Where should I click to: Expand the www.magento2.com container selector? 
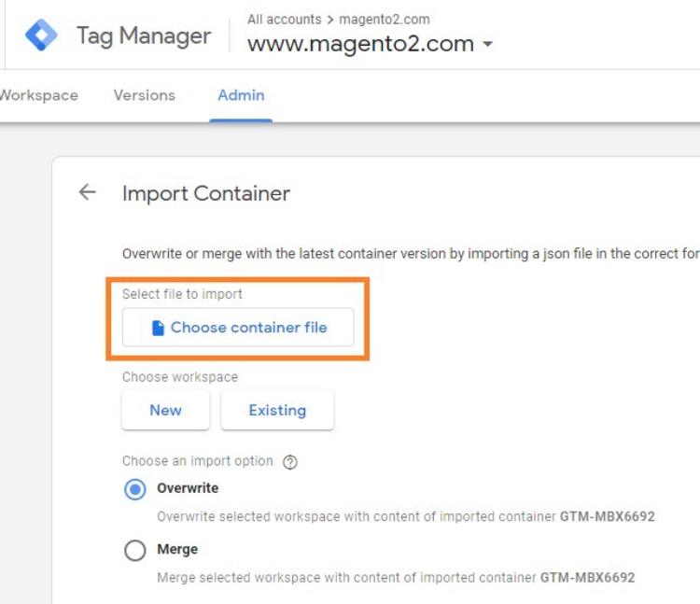[x=360, y=44]
